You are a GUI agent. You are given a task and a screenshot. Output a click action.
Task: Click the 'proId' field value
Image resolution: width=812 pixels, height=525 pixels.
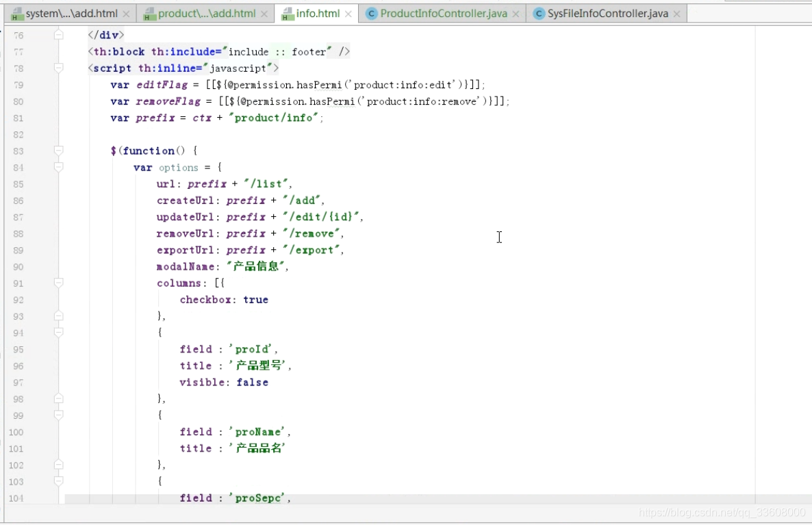252,350
